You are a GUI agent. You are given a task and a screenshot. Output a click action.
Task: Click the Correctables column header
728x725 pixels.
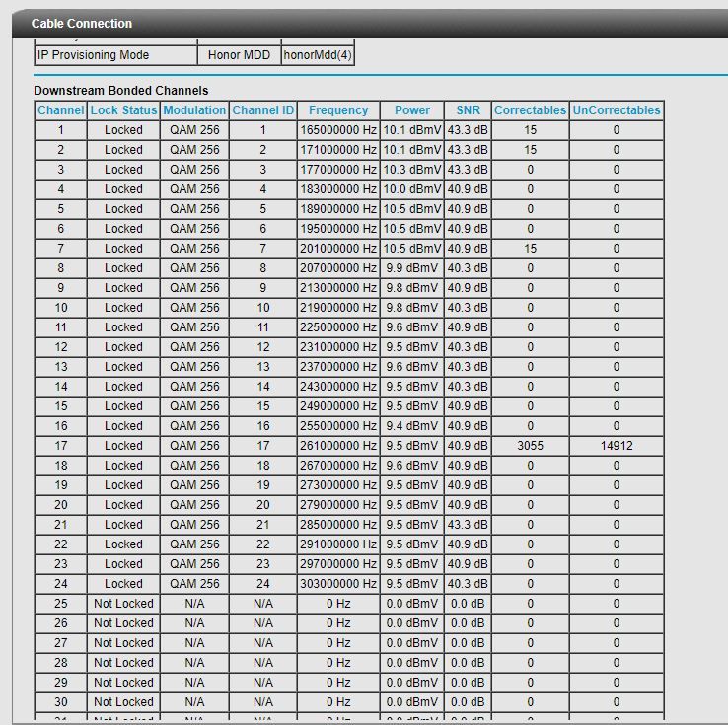(x=530, y=110)
